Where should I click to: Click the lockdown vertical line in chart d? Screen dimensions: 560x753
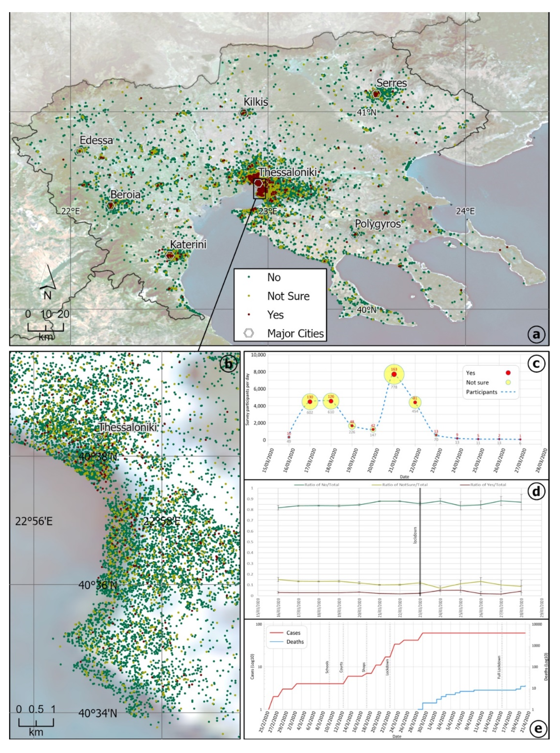pos(420,542)
